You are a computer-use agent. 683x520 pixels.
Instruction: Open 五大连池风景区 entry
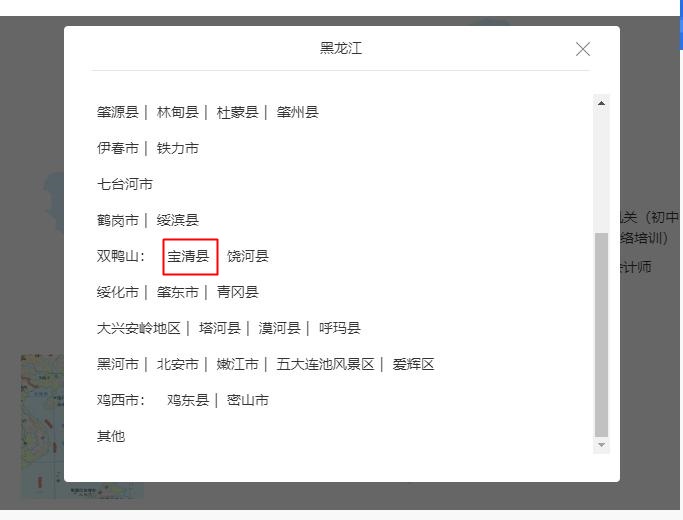coord(325,364)
